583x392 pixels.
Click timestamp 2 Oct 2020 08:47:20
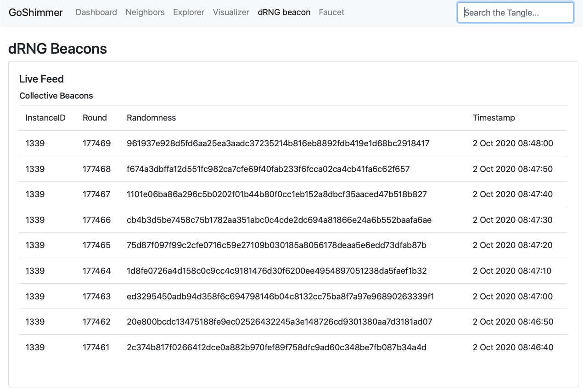click(x=513, y=245)
